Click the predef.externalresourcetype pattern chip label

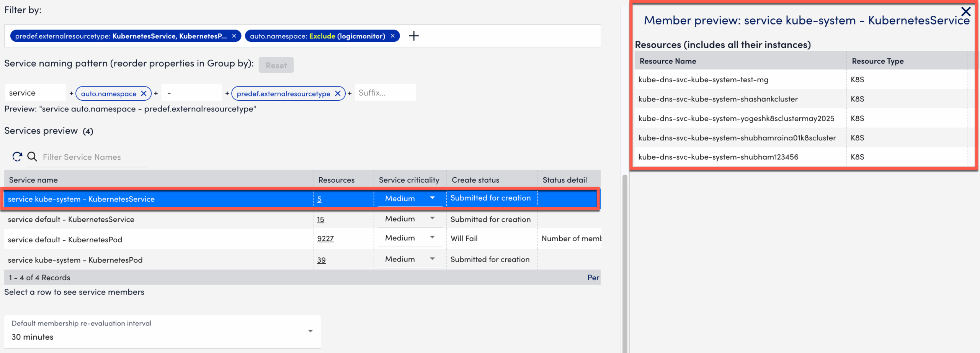click(283, 93)
